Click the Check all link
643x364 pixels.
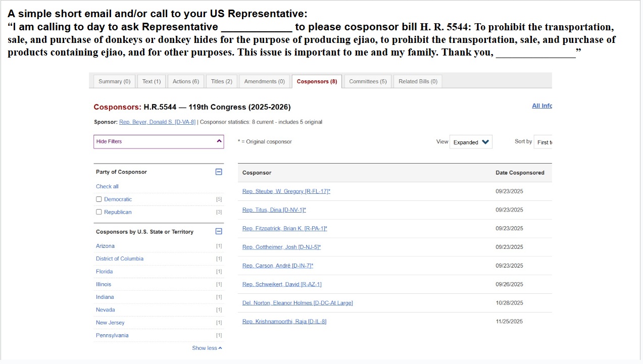pyautogui.click(x=107, y=186)
